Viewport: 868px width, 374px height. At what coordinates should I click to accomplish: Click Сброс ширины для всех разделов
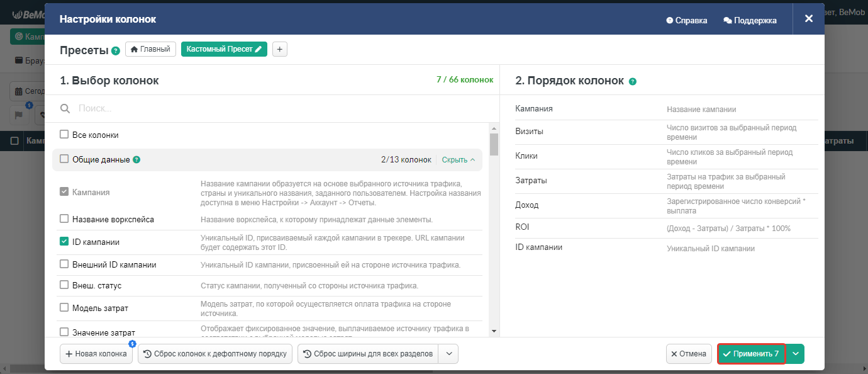click(x=368, y=354)
